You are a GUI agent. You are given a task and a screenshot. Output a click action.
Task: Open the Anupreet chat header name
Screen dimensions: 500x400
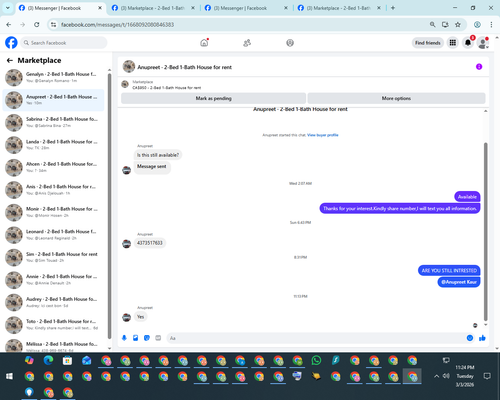pos(184,67)
